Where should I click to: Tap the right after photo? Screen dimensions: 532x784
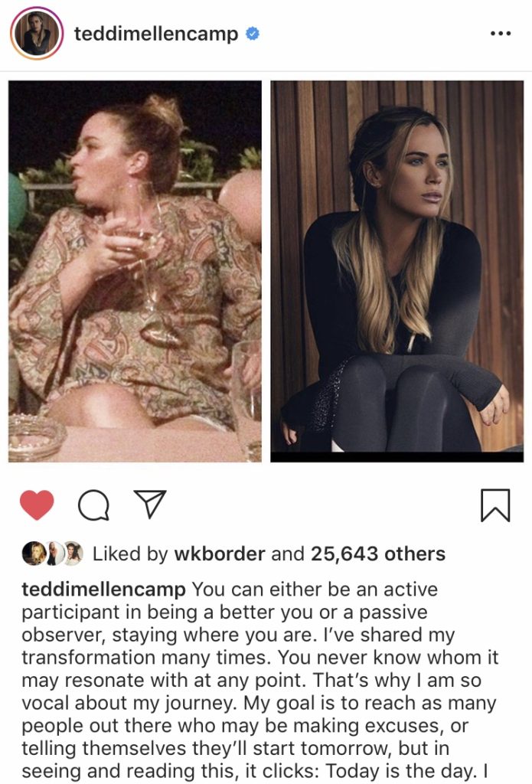coord(397,271)
